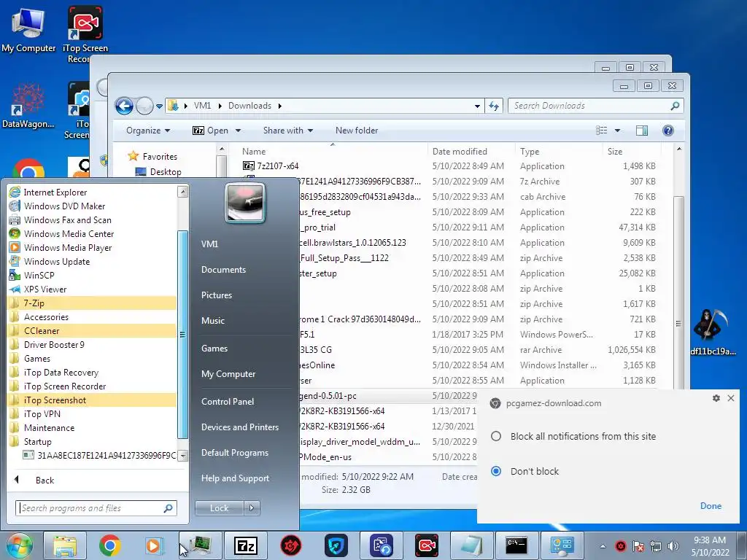Open My Computer desktop icon

click(28, 30)
